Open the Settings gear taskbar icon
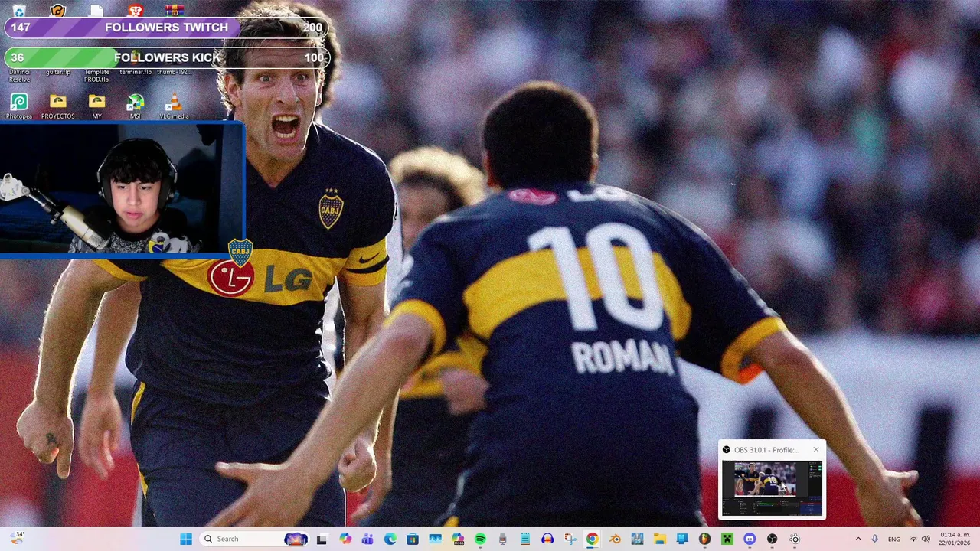 click(795, 539)
